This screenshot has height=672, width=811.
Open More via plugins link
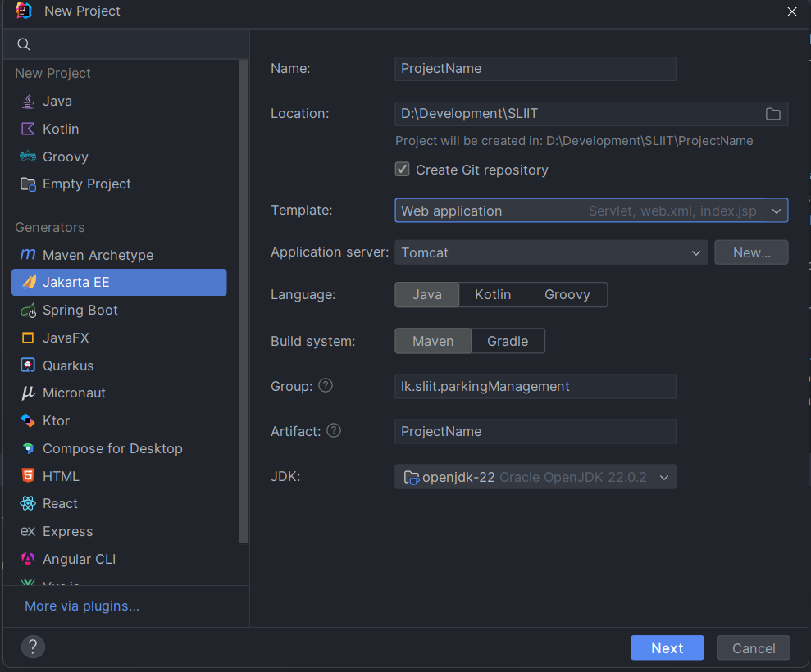(82, 606)
